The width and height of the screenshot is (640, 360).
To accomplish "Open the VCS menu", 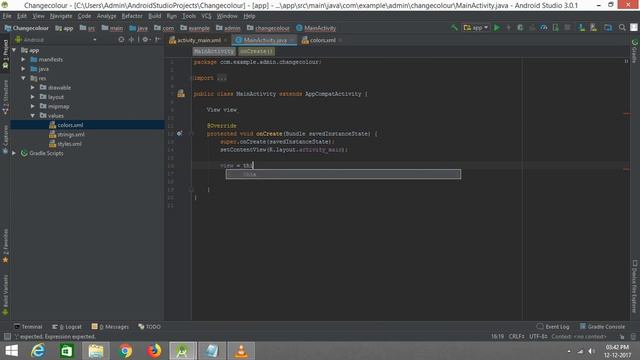I will (x=206, y=16).
